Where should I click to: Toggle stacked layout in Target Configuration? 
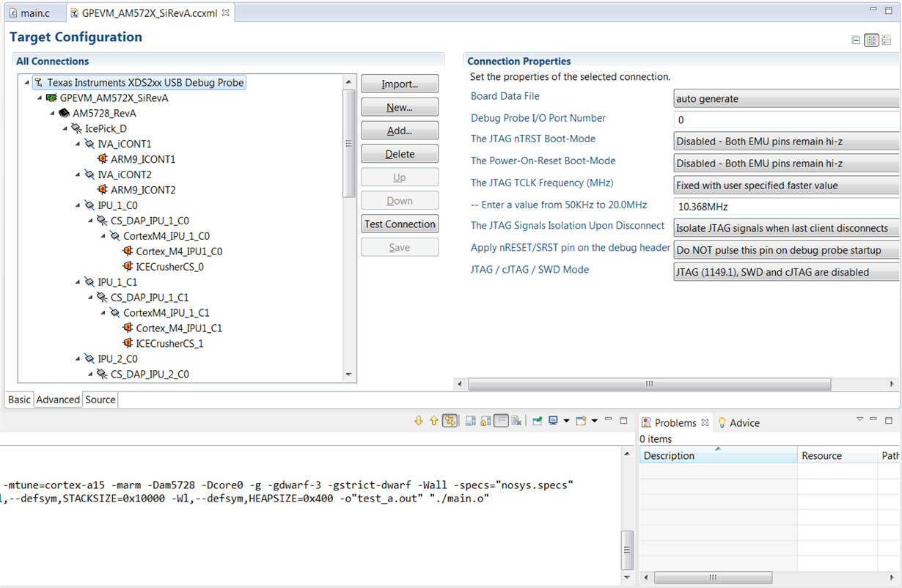click(x=887, y=40)
